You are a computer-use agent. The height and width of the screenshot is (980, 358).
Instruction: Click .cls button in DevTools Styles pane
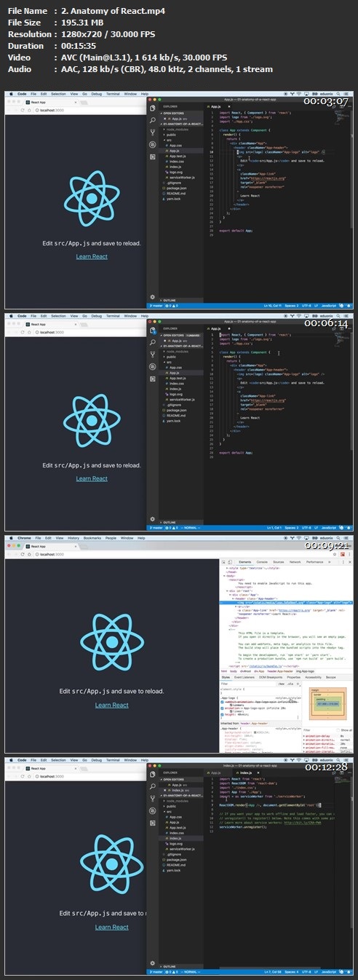coord(290,684)
